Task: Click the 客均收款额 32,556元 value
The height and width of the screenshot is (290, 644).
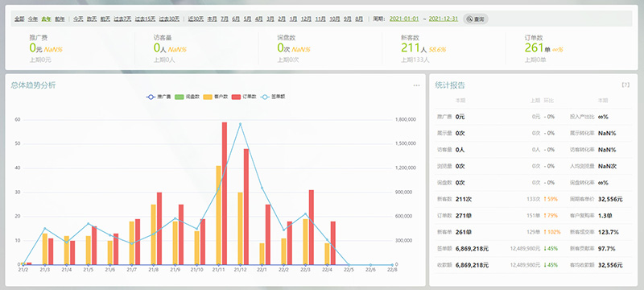Action: (x=610, y=265)
